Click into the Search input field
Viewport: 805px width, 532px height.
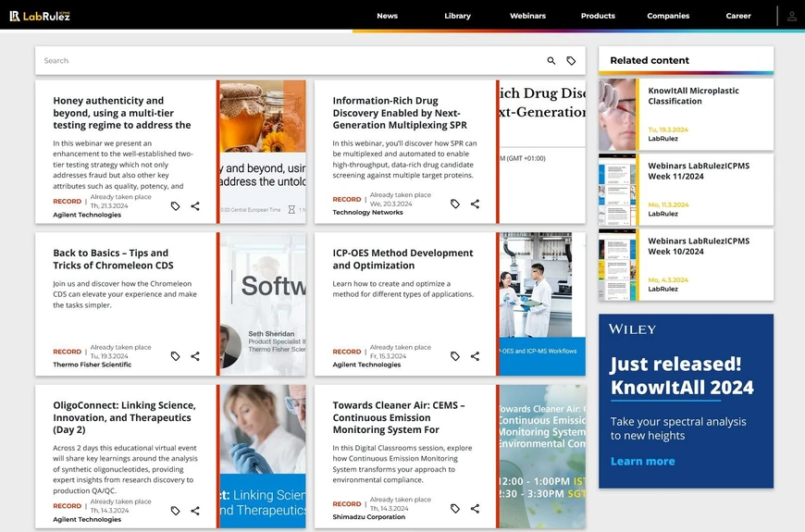pos(290,60)
